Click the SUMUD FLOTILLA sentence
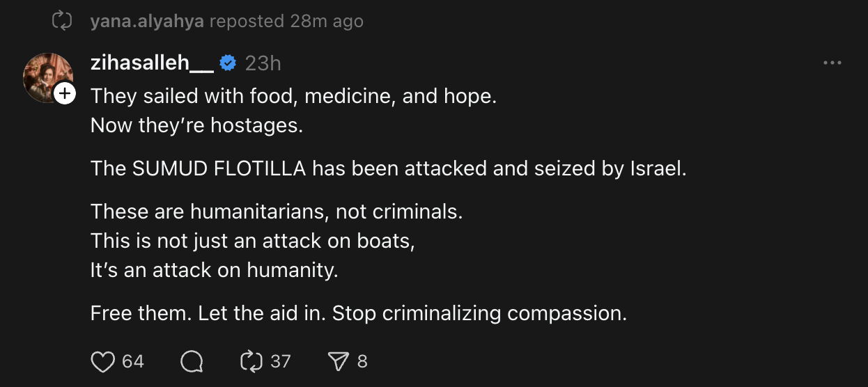The width and height of the screenshot is (868, 387). [388, 168]
